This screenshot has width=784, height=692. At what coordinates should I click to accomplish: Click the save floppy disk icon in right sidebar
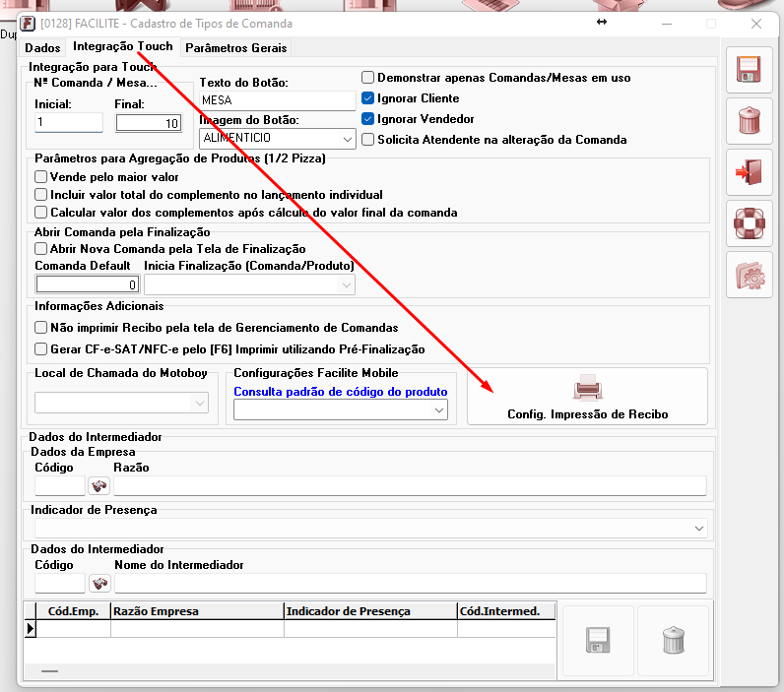point(749,70)
